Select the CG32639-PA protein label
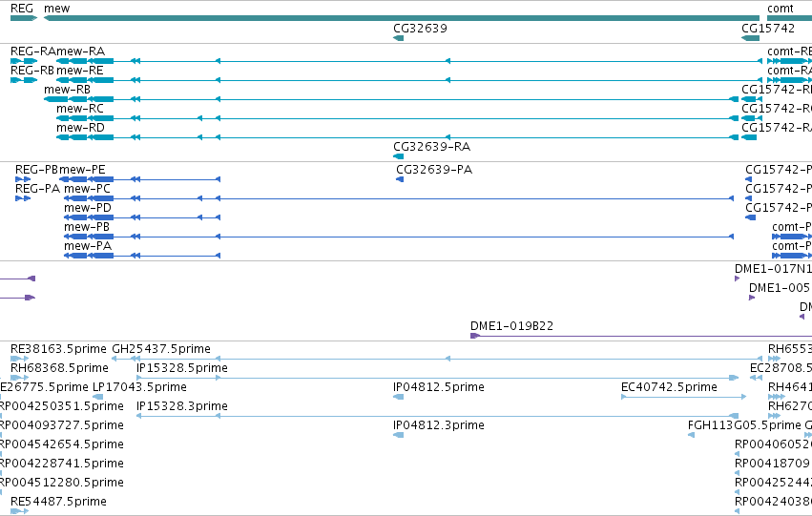This screenshot has height=516, width=812. pyautogui.click(x=434, y=170)
